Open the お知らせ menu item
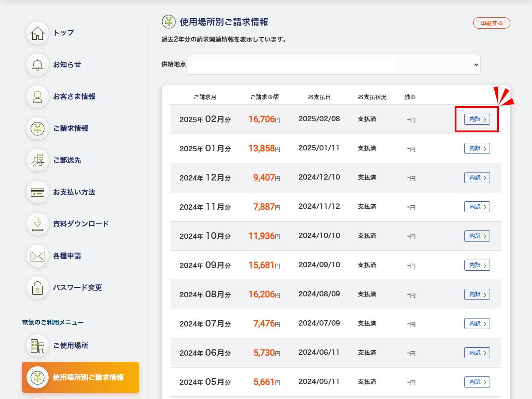532x399 pixels. point(67,65)
